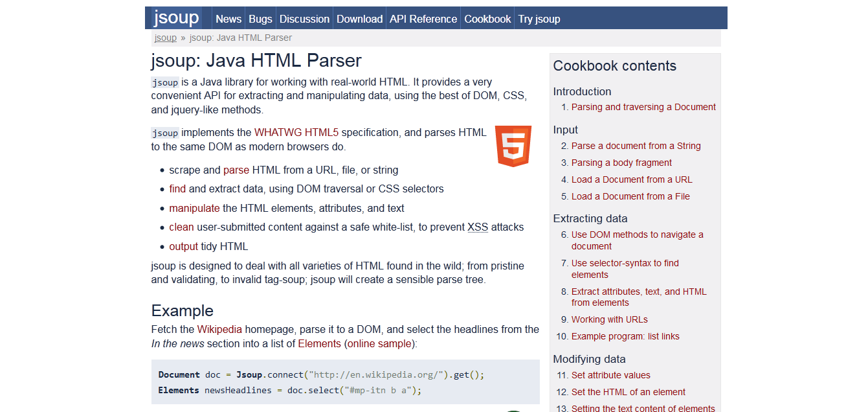This screenshot has height=412, width=868.
Task: Open 'Use selector-syntax to find elements'
Action: coord(625,269)
